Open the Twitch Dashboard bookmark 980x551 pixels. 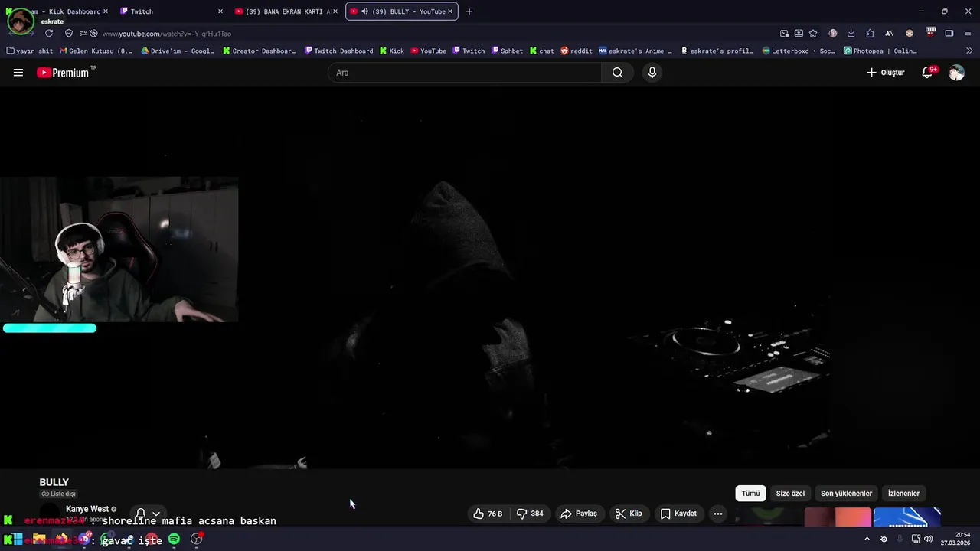[x=338, y=51]
